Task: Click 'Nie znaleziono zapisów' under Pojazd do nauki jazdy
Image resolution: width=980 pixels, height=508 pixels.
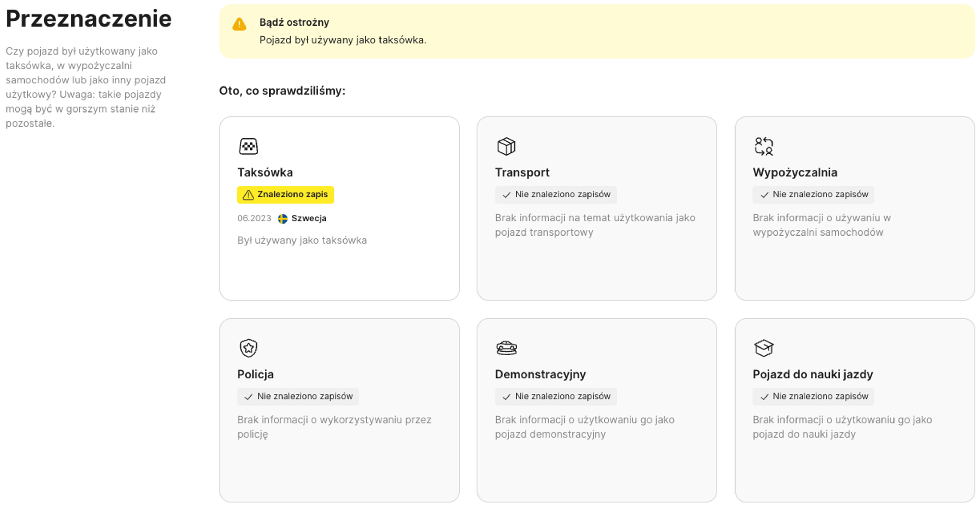Action: [813, 397]
